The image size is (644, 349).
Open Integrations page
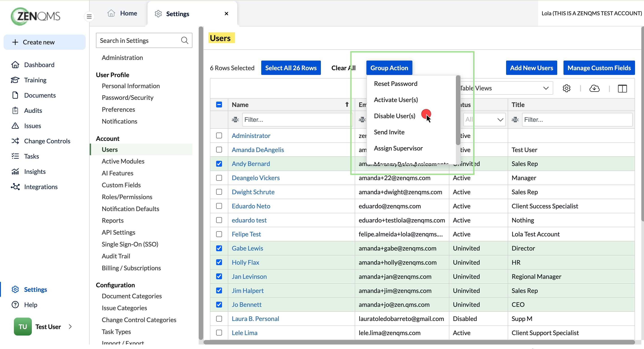(41, 187)
